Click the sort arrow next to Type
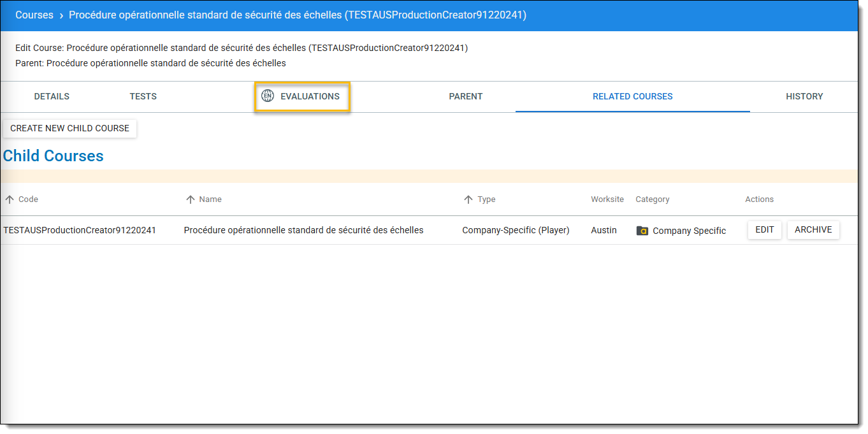The height and width of the screenshot is (434, 868). pos(468,199)
